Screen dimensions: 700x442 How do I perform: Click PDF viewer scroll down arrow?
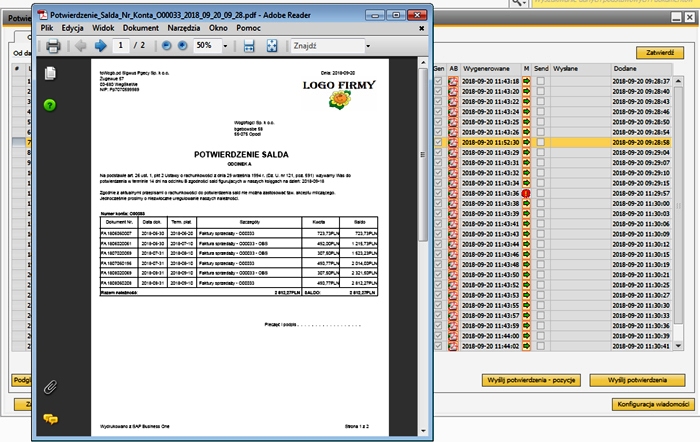pyautogui.click(x=423, y=431)
